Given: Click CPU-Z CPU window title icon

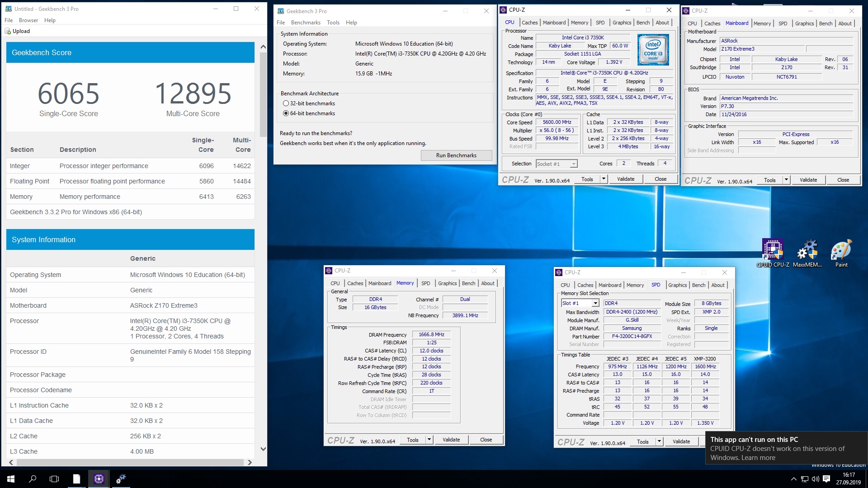Looking at the screenshot, I should (x=503, y=9).
